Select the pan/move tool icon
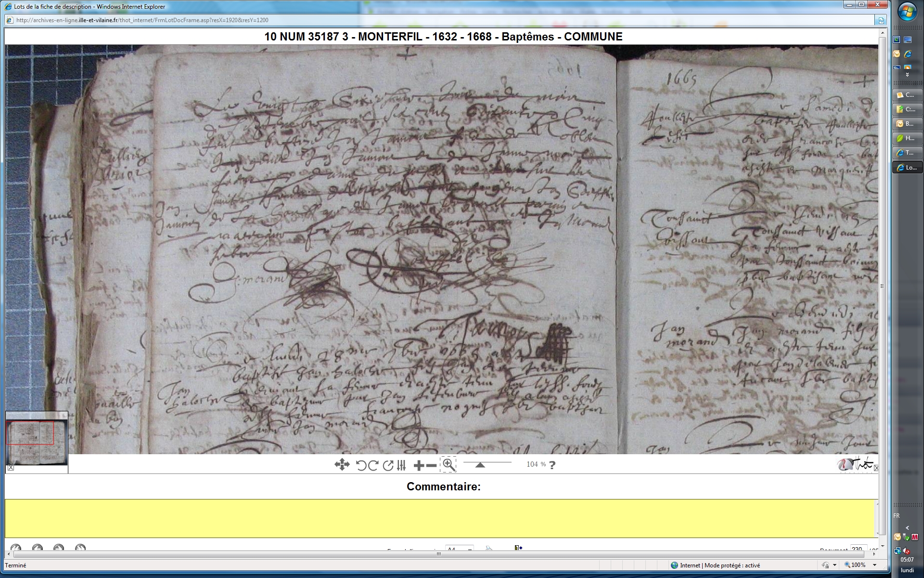 [342, 465]
